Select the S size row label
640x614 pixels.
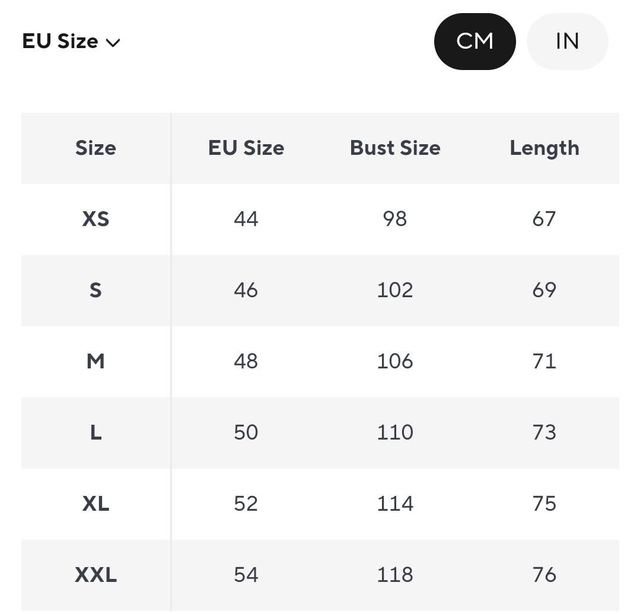click(x=95, y=290)
